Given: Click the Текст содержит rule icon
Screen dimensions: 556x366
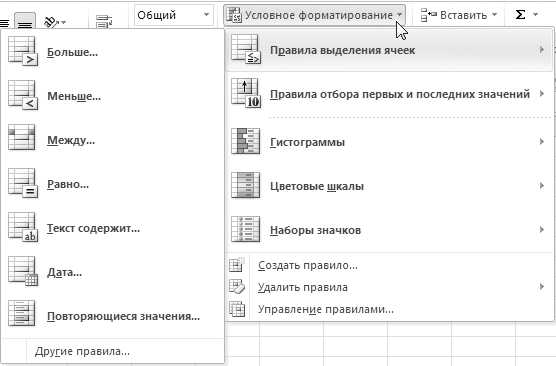Looking at the screenshot, I should click(23, 227).
